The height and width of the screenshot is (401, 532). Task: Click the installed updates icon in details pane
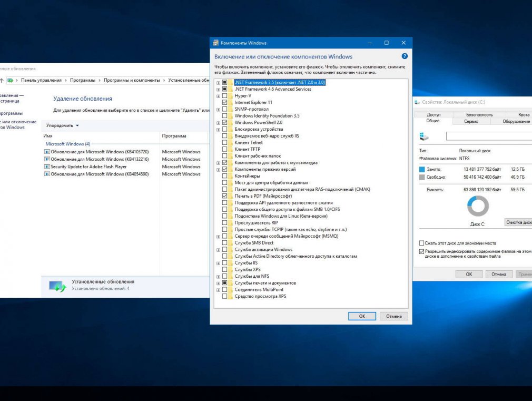[57, 286]
